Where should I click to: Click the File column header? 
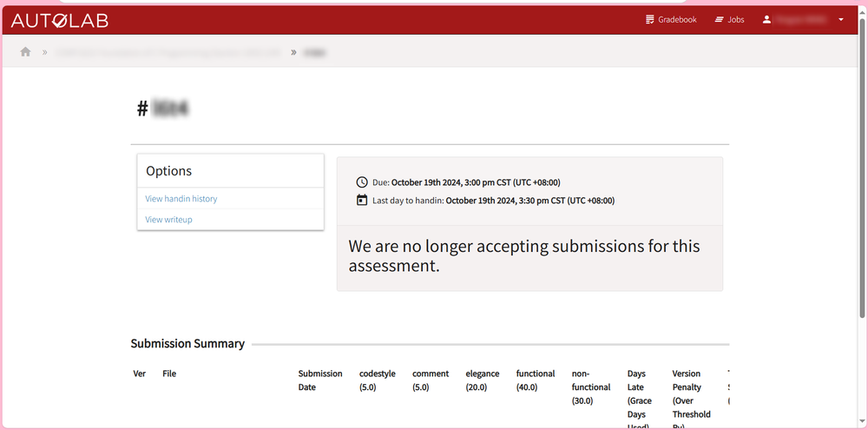pyautogui.click(x=169, y=374)
